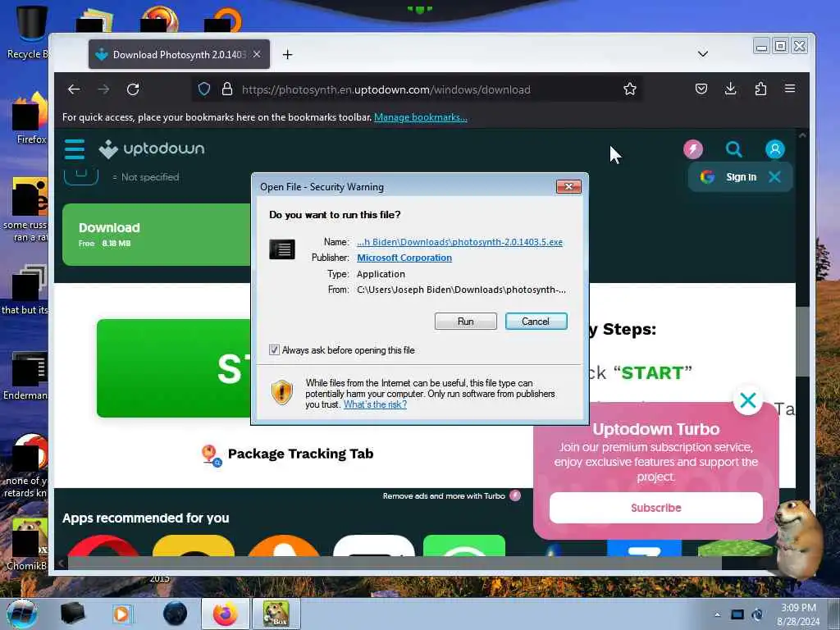
Task: Open the extensions puzzle icon
Action: (x=760, y=89)
